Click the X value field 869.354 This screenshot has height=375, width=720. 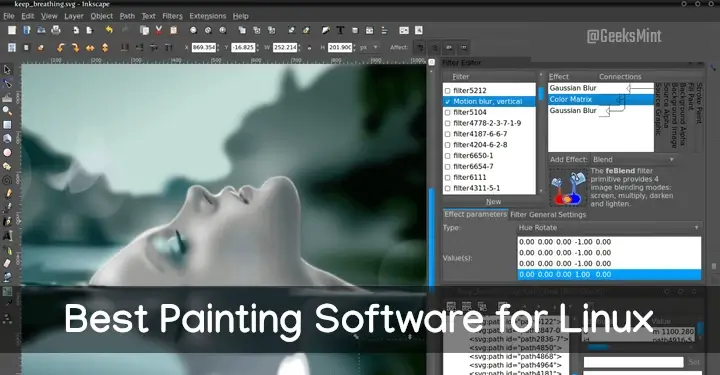tap(203, 47)
